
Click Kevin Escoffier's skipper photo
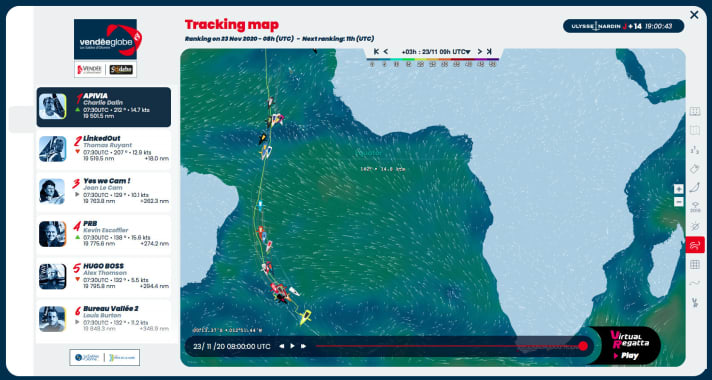pyautogui.click(x=53, y=234)
